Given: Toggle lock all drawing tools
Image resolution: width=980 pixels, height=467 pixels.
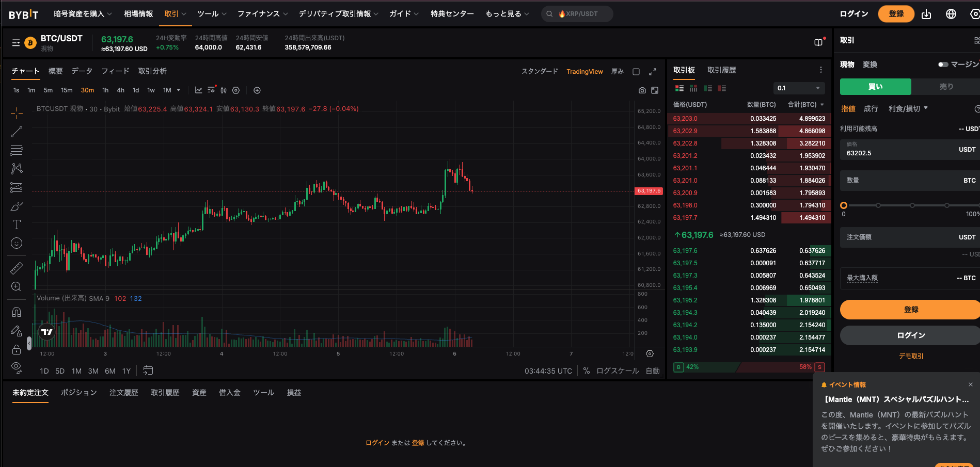Looking at the screenshot, I should coord(17,349).
